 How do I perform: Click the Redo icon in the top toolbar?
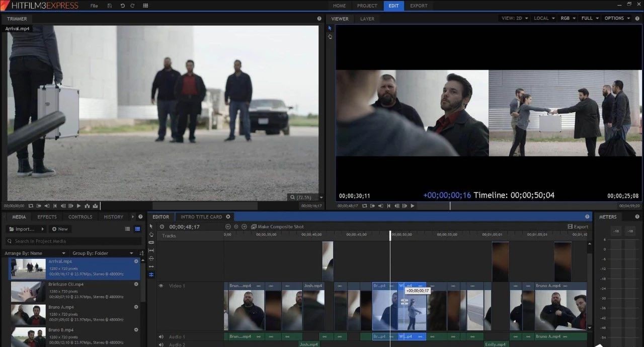tap(132, 6)
